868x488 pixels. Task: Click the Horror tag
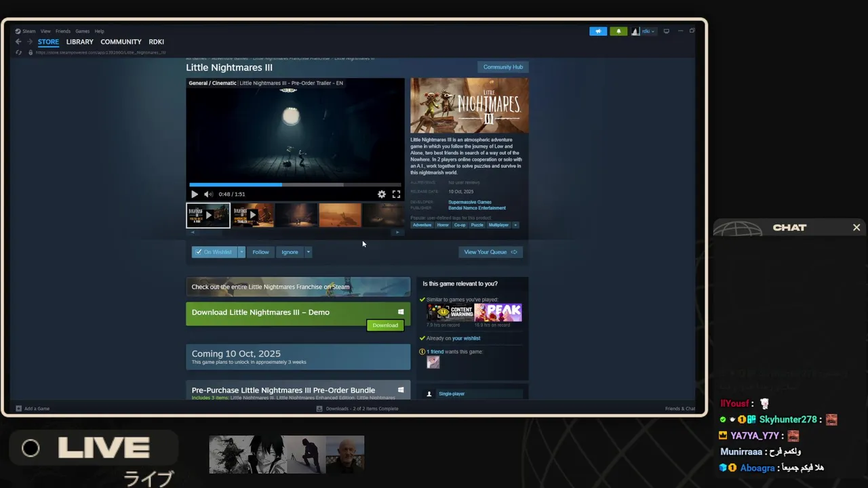tap(443, 225)
